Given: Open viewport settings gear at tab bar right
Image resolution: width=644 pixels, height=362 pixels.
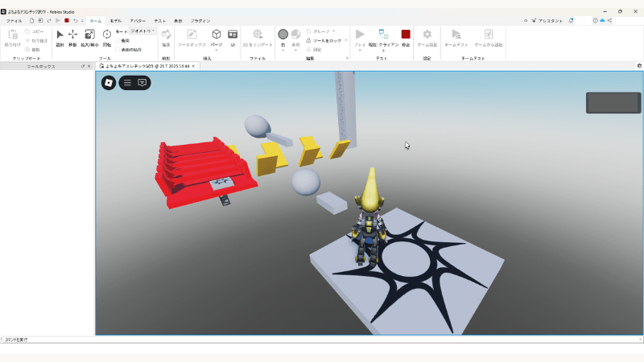Looking at the screenshot, I should click(639, 66).
